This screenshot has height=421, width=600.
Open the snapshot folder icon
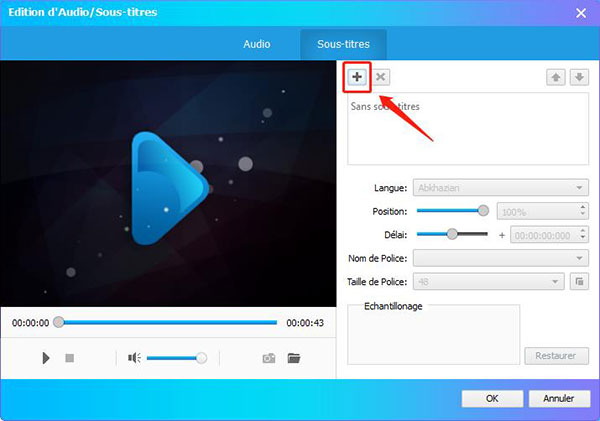294,358
